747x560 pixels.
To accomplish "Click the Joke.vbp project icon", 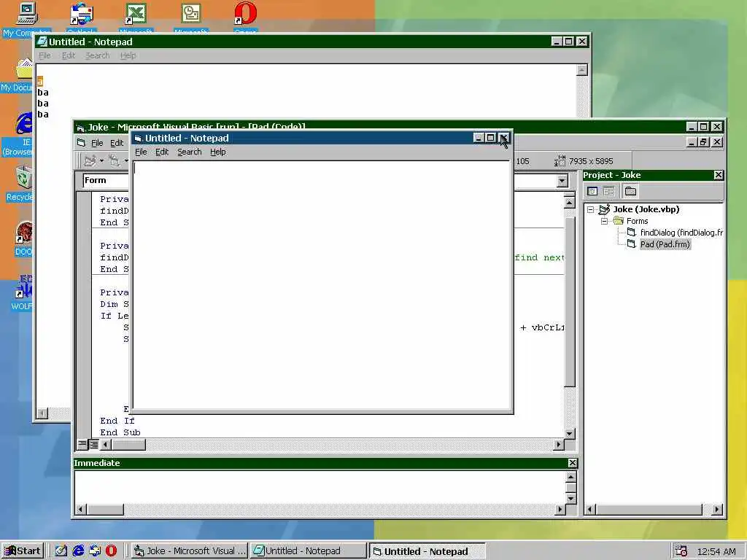I will 605,209.
